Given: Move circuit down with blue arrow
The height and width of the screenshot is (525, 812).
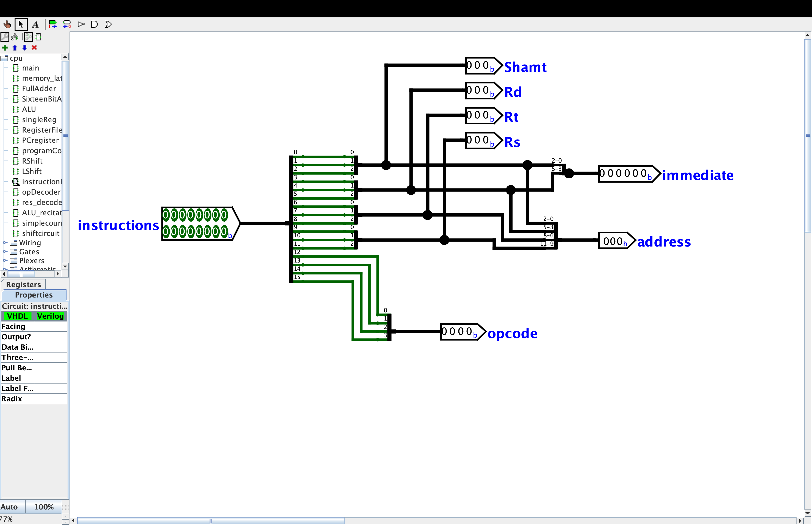Looking at the screenshot, I should click(x=24, y=48).
